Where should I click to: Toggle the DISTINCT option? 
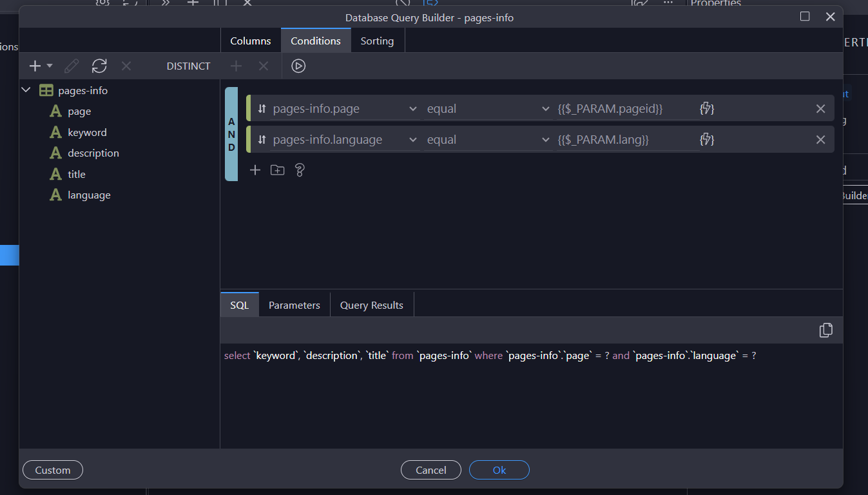(188, 66)
